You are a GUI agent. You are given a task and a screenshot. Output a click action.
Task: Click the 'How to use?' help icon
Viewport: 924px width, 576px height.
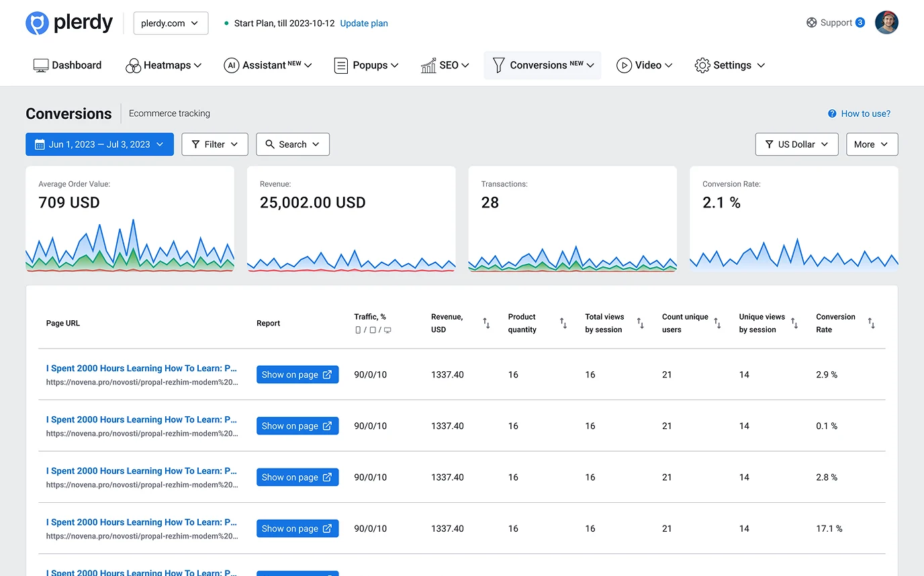click(x=832, y=113)
